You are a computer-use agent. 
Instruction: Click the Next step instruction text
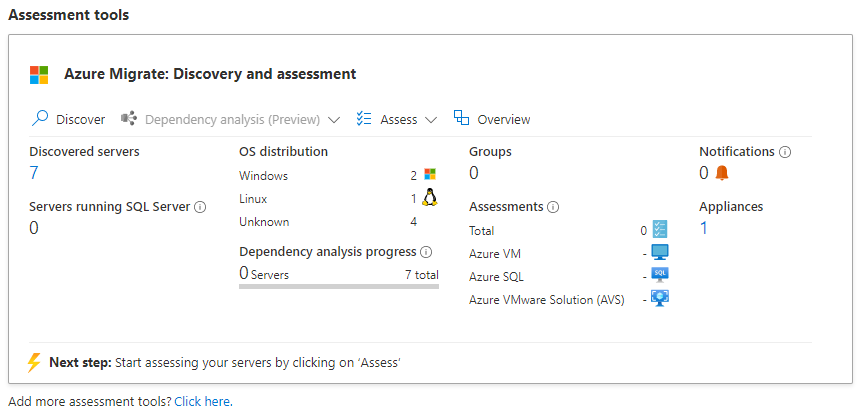[x=225, y=363]
